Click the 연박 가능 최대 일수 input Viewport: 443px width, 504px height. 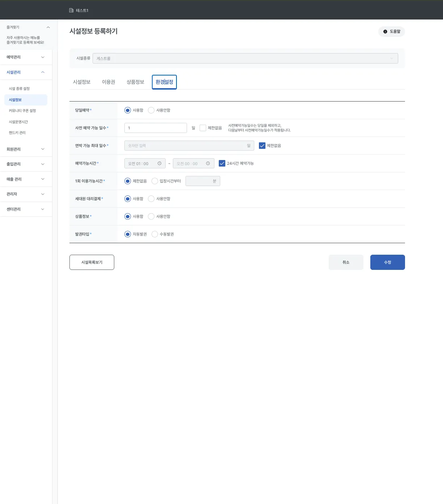coord(189,146)
